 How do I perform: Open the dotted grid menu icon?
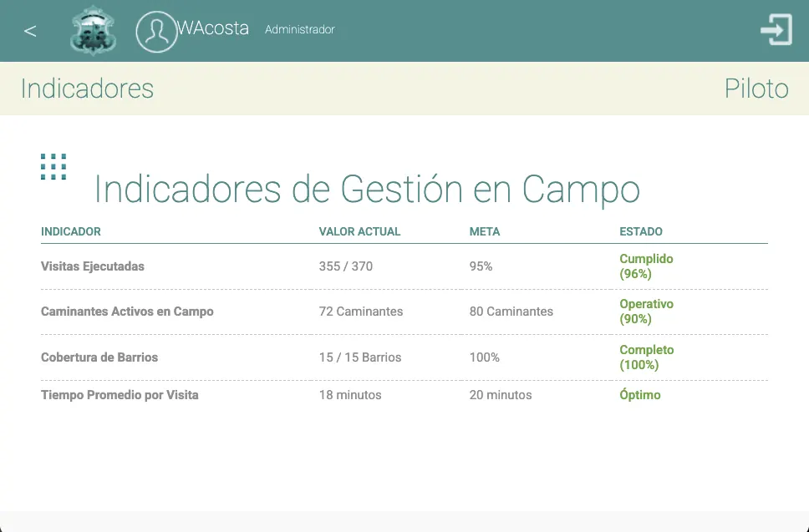coord(53,166)
